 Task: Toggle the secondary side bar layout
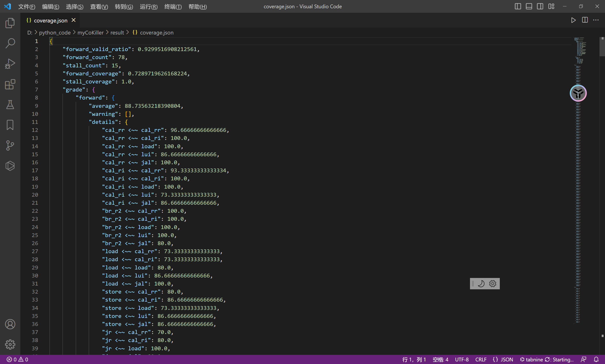point(540,6)
